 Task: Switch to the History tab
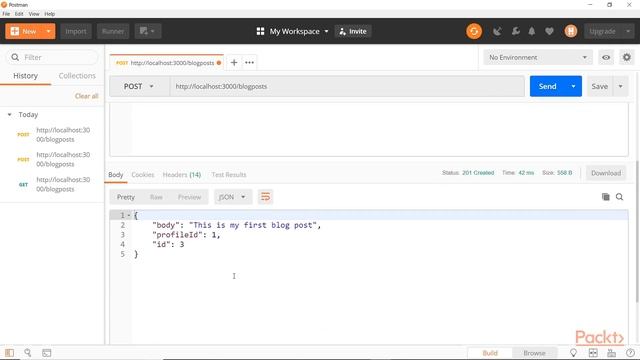[x=25, y=76]
